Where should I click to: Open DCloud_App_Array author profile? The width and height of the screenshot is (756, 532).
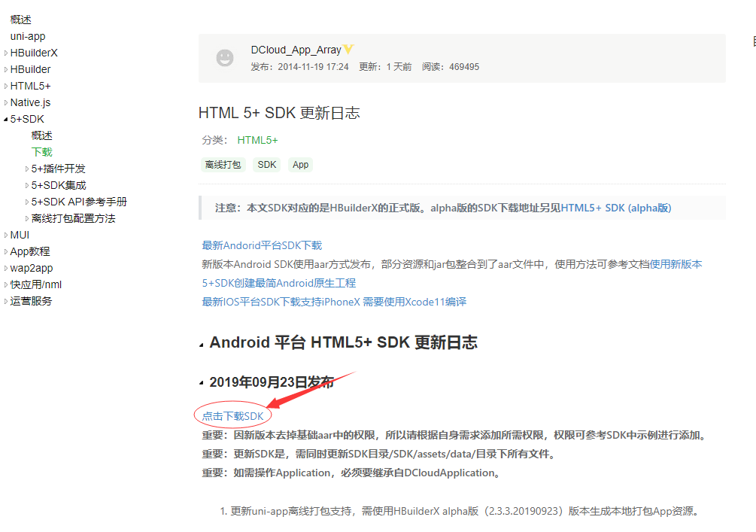(296, 50)
